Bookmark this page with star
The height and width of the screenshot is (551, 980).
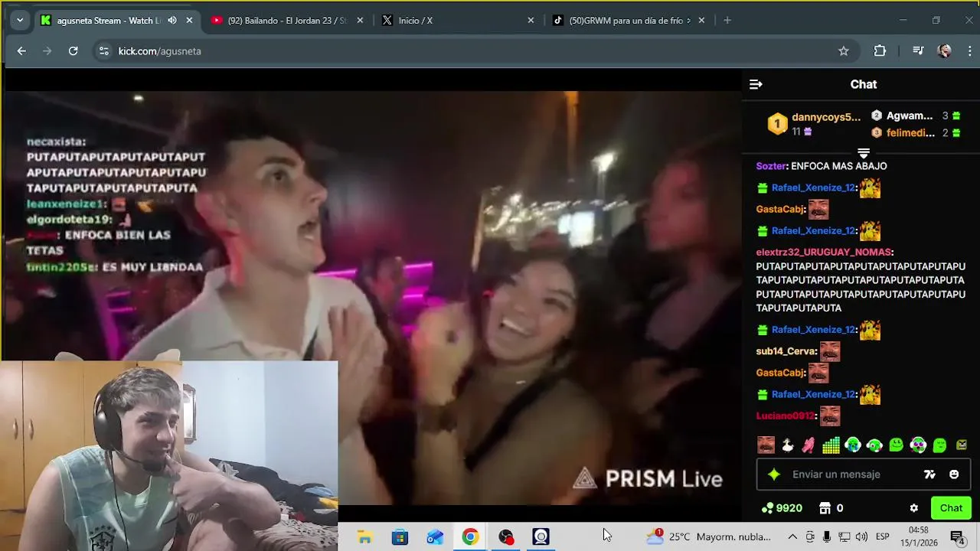pyautogui.click(x=843, y=51)
